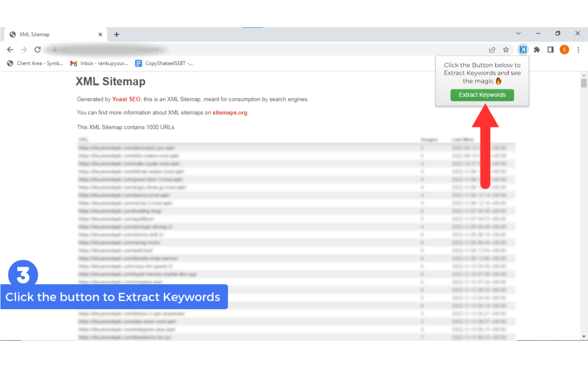Open the browser window controls chevron
Image resolution: width=588 pixels, height=368 pixels.
click(518, 33)
